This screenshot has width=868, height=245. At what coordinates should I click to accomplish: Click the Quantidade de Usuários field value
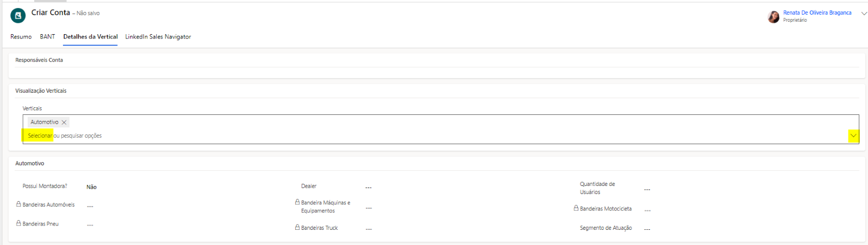647,190
